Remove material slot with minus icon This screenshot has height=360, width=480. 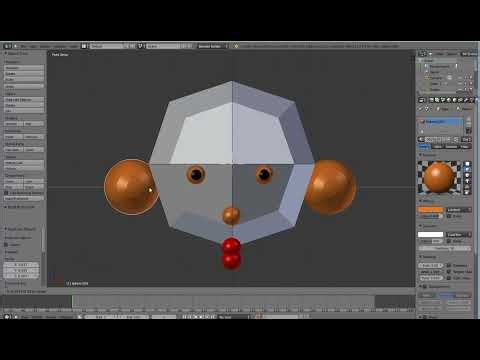(x=468, y=125)
